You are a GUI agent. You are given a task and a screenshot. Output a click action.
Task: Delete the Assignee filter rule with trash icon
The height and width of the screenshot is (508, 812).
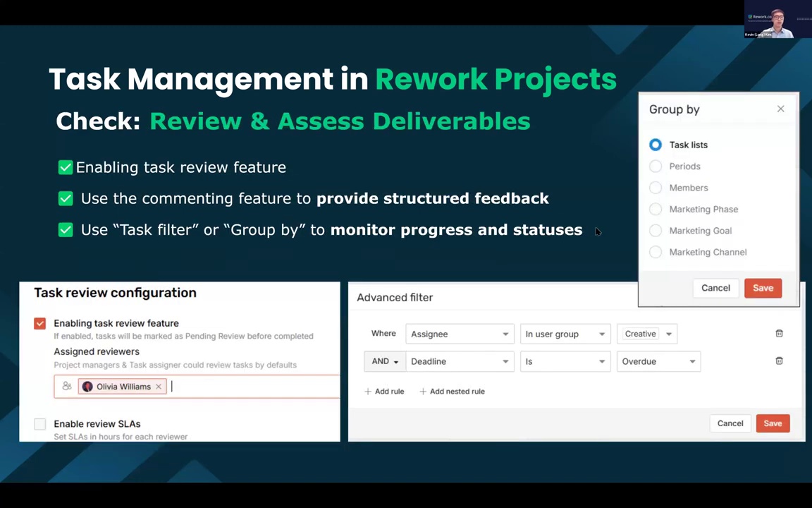[x=779, y=333]
